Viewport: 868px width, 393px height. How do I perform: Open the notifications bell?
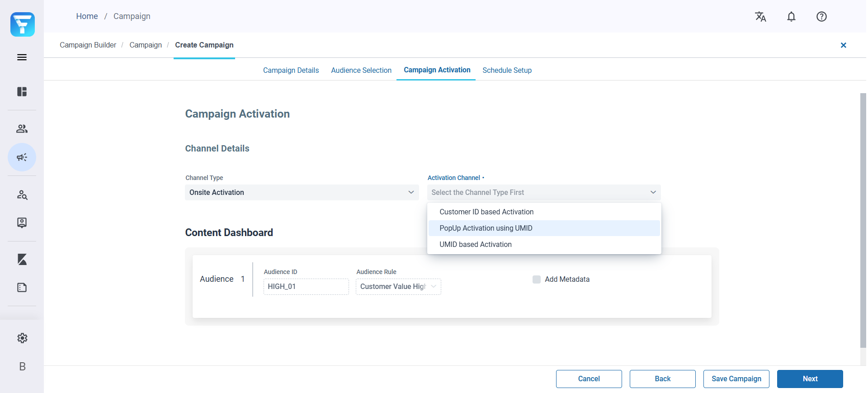click(x=791, y=17)
